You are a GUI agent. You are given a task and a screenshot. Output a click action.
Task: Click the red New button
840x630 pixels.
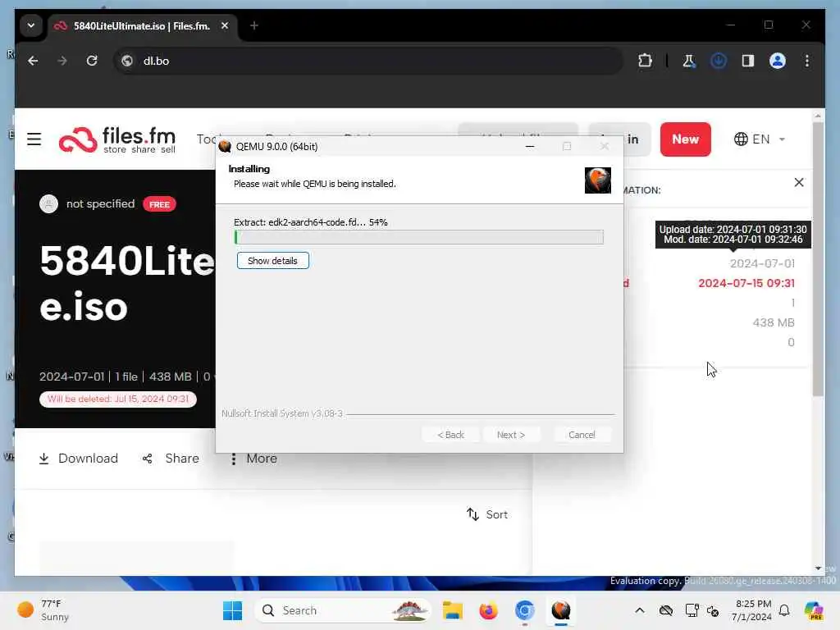(685, 139)
